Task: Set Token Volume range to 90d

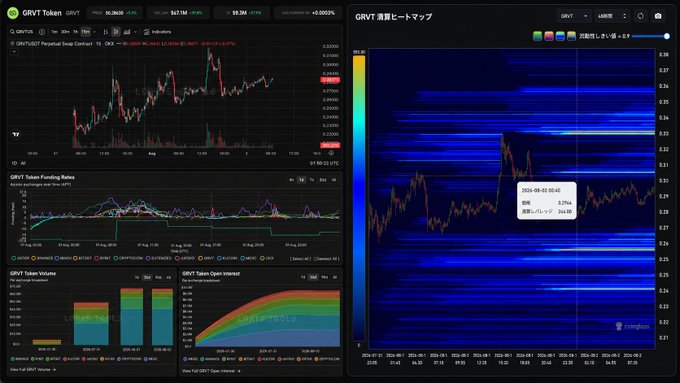Action: [x=158, y=277]
